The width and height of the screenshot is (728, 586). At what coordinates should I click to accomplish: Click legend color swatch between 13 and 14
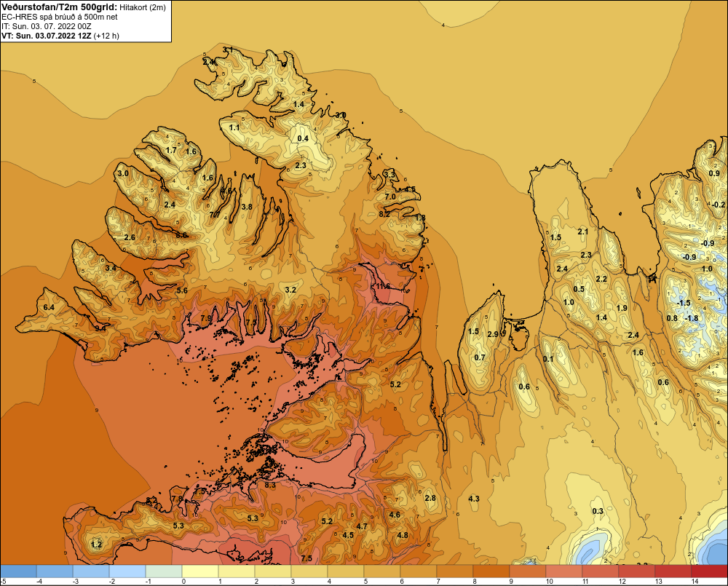pos(673,571)
